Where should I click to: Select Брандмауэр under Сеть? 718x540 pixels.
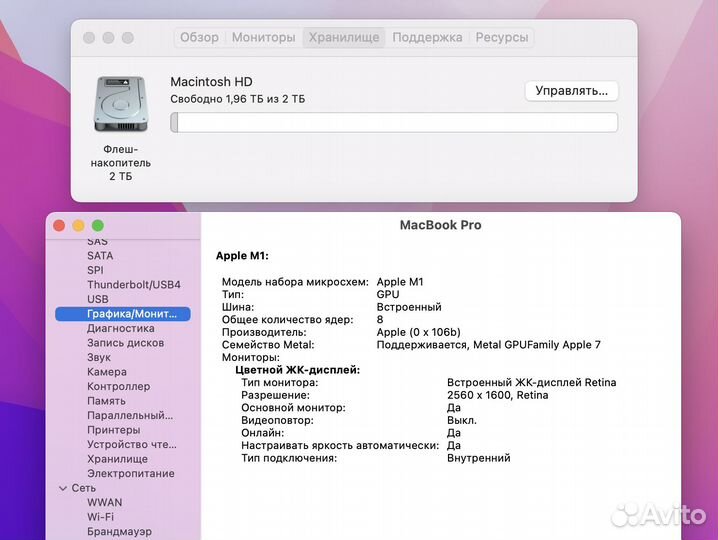pos(120,532)
